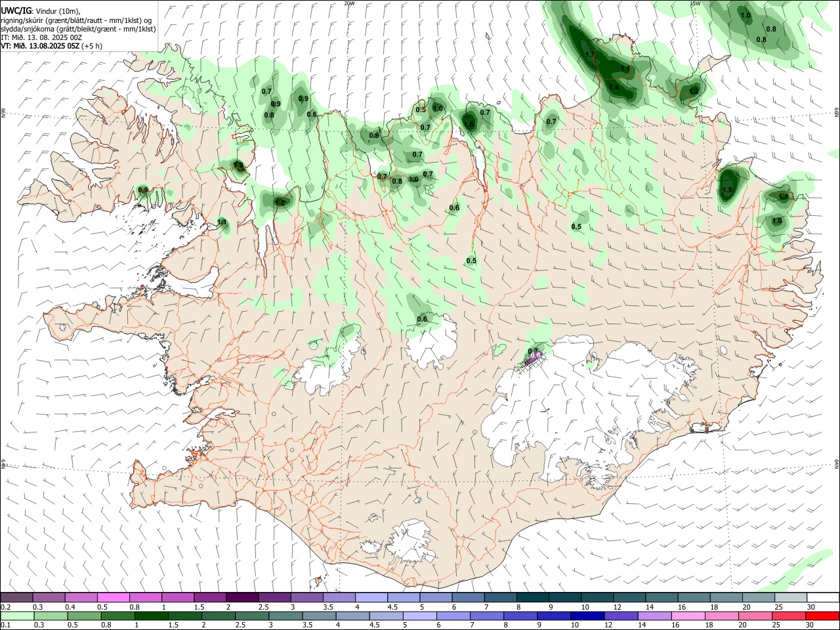Select the dark blue 10–12 rain swatch

coord(587,616)
